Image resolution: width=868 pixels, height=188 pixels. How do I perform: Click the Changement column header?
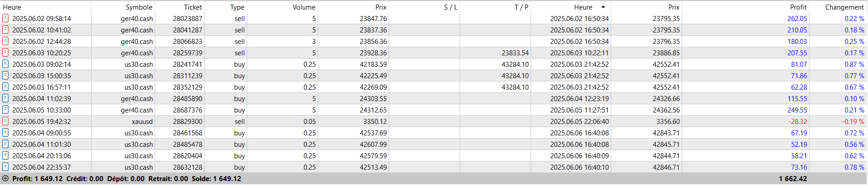point(845,7)
